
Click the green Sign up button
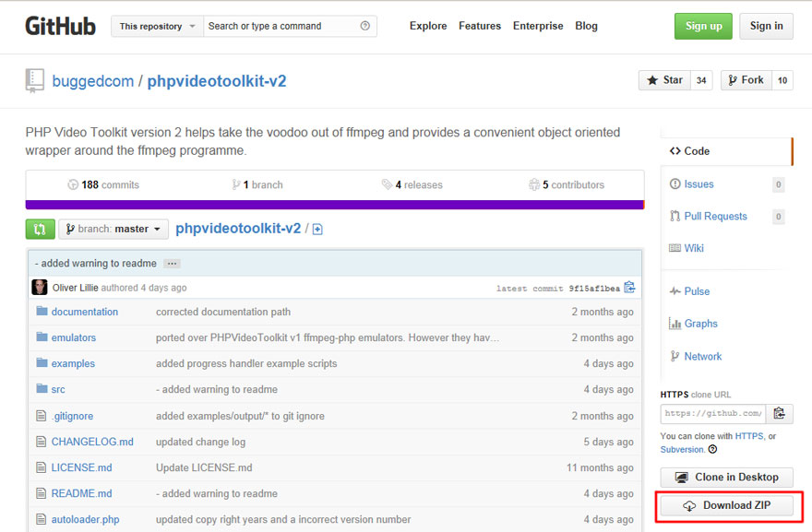coord(703,26)
